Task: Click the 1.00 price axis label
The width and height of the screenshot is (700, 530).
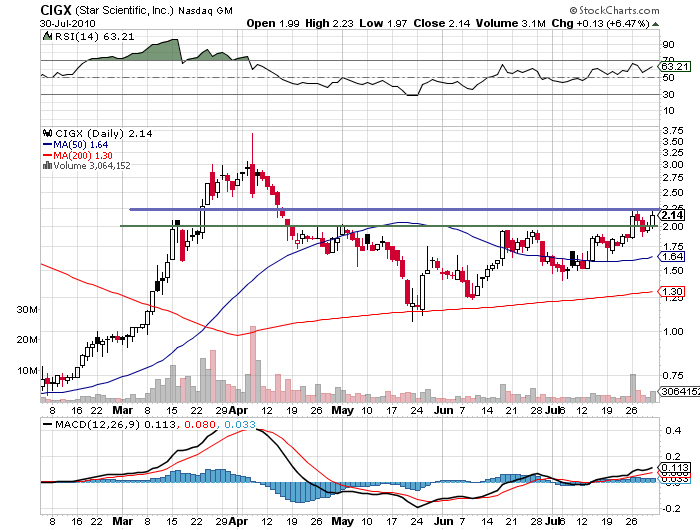Action: click(x=673, y=331)
